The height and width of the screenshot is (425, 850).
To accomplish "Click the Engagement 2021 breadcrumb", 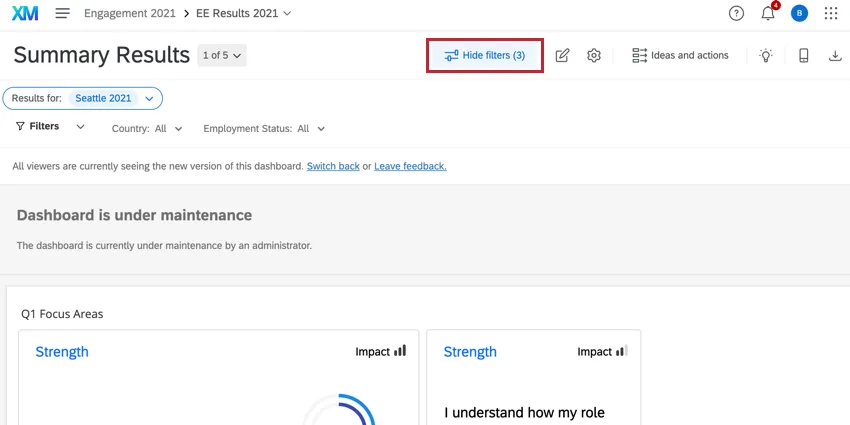I will coord(129,14).
